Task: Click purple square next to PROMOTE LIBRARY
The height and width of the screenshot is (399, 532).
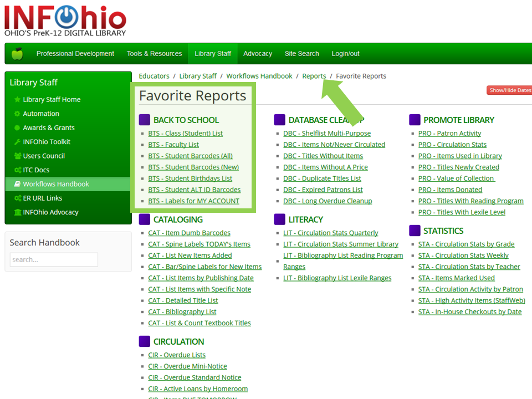Action: tap(415, 120)
